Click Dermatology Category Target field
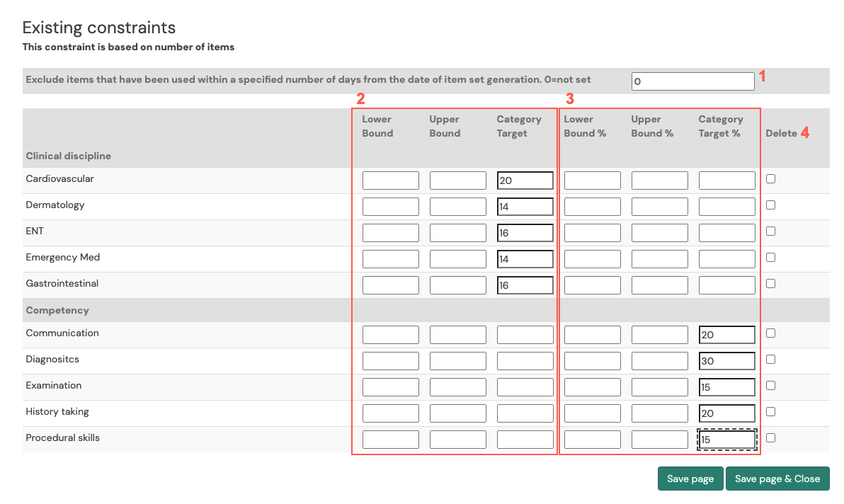Image resolution: width=844 pixels, height=504 pixels. click(525, 207)
